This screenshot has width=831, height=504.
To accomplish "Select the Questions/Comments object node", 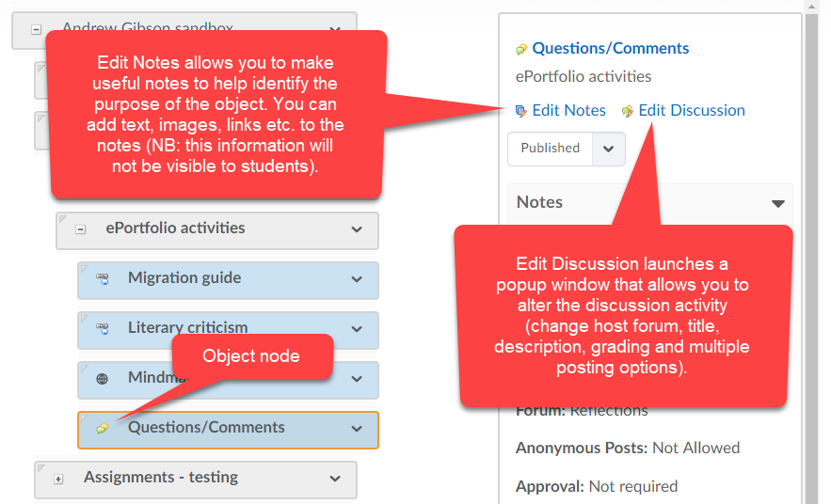I will coord(228,430).
